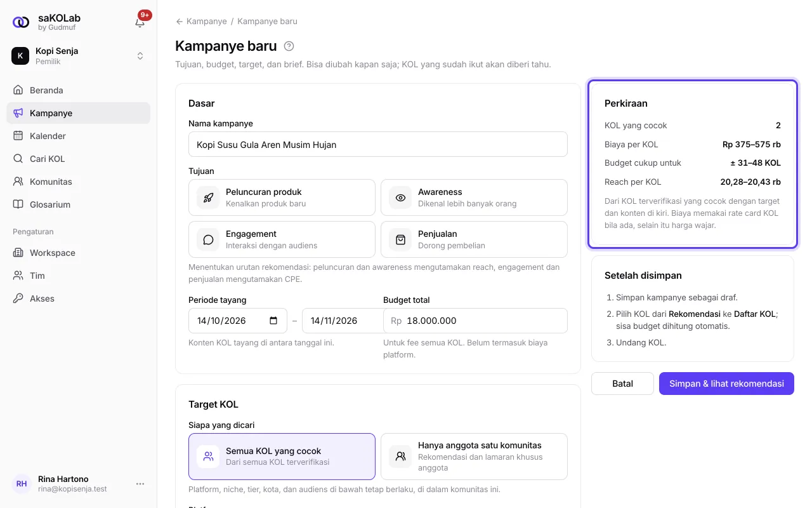
Task: Open Kalender from the sidebar
Action: (79, 136)
